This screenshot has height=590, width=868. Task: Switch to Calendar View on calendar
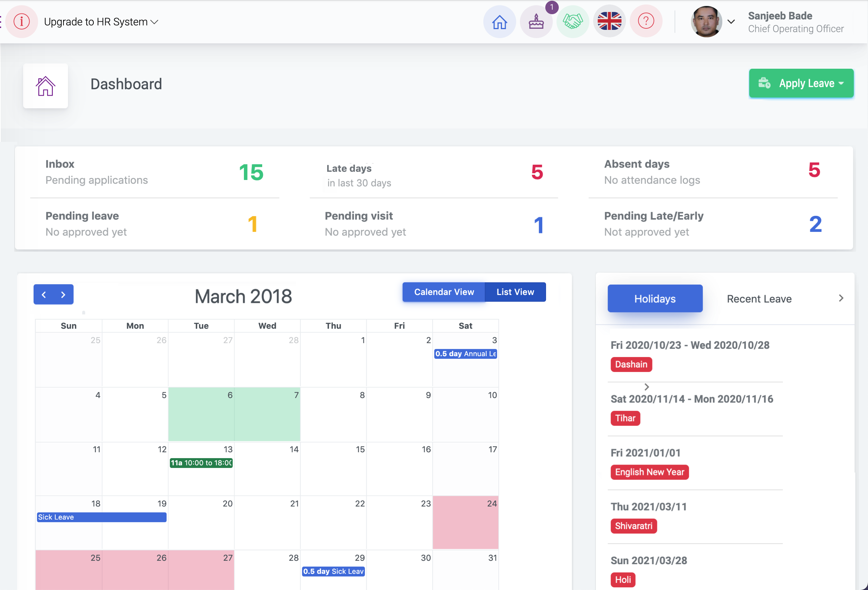(444, 291)
